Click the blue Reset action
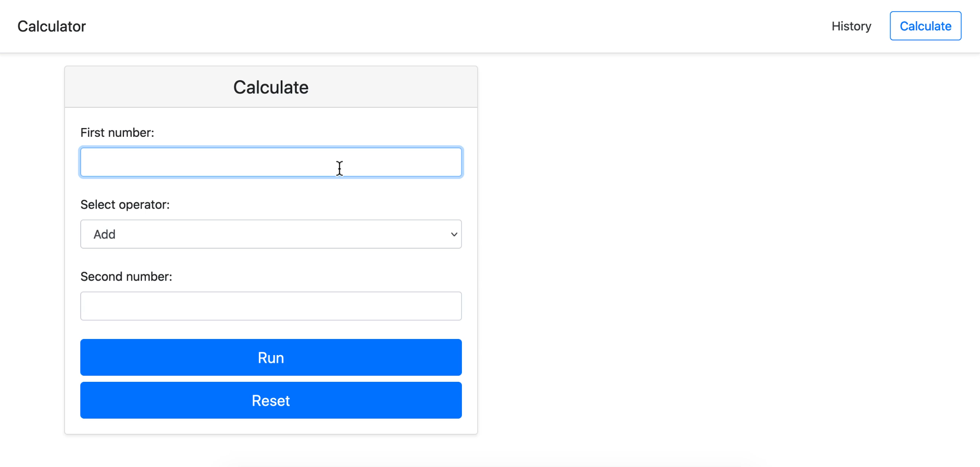This screenshot has height=467, width=980. pyautogui.click(x=271, y=400)
